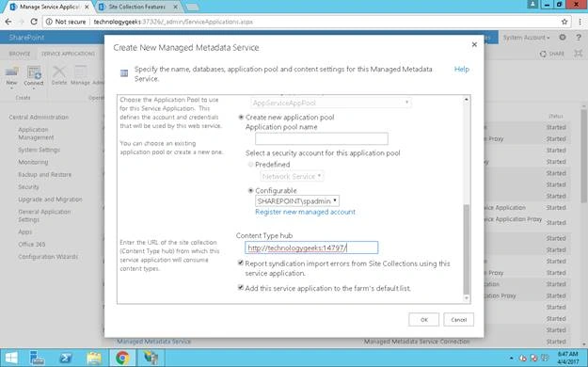
Task: Close the Site Collection Features tab
Action: [x=175, y=7]
